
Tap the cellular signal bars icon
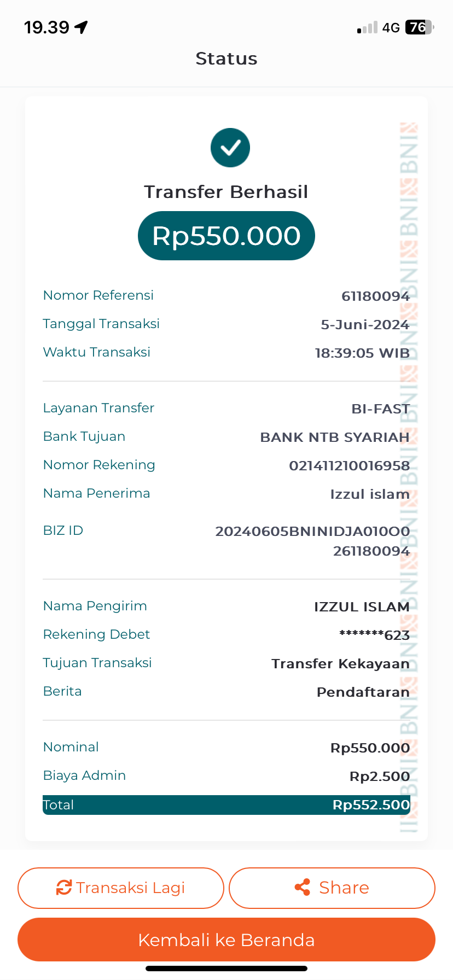click(x=368, y=28)
